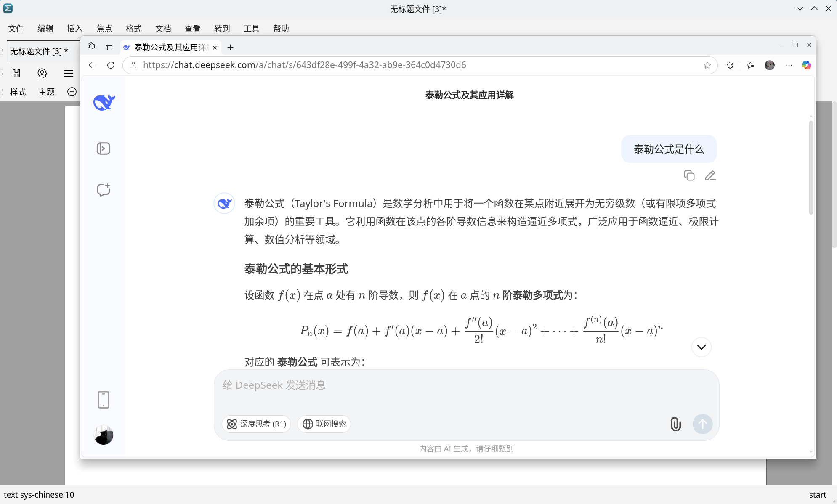The image size is (837, 504).
Task: Click the mobile app download phone icon
Action: pyautogui.click(x=104, y=400)
